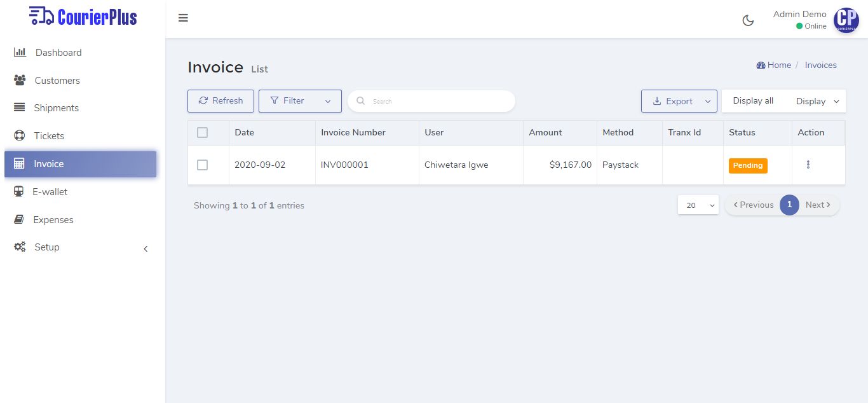Click the hamburger menu icon

(x=183, y=18)
